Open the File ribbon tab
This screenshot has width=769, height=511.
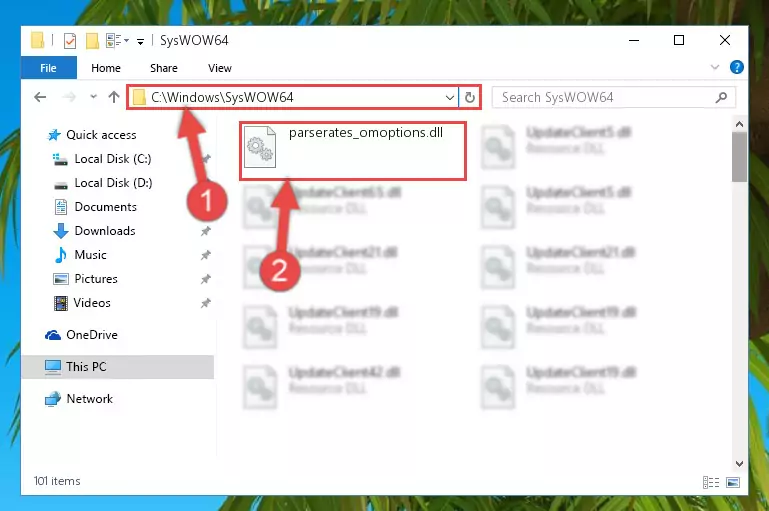pos(49,68)
